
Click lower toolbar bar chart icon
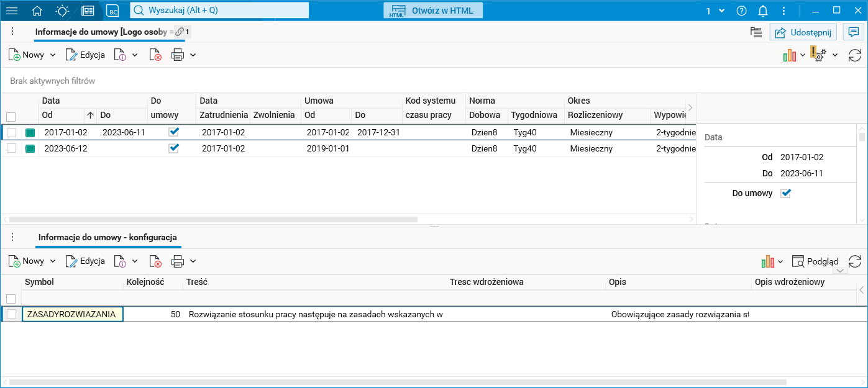click(x=769, y=261)
